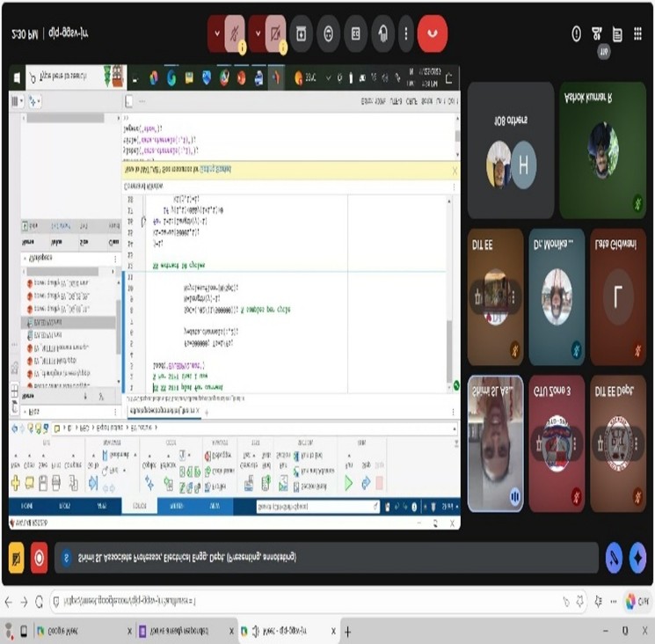The height and width of the screenshot is (644, 655).
Task: Click the '108 others' participants tile
Action: [511, 150]
